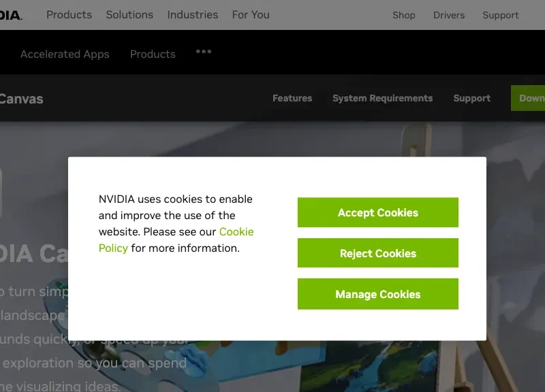Open Support in the top bar
The height and width of the screenshot is (392, 545).
pyautogui.click(x=501, y=15)
